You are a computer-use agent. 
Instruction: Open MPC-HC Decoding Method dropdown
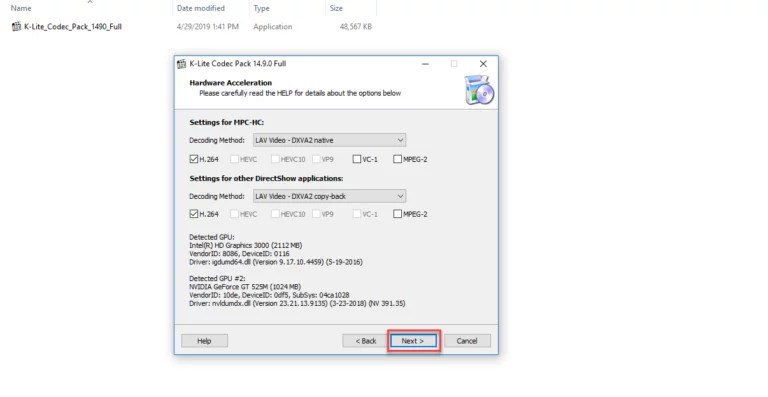coord(329,140)
